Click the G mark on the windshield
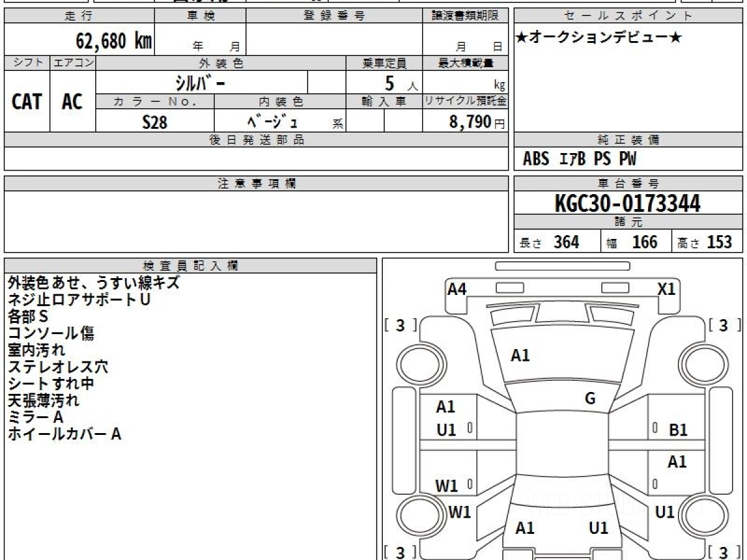 [590, 399]
